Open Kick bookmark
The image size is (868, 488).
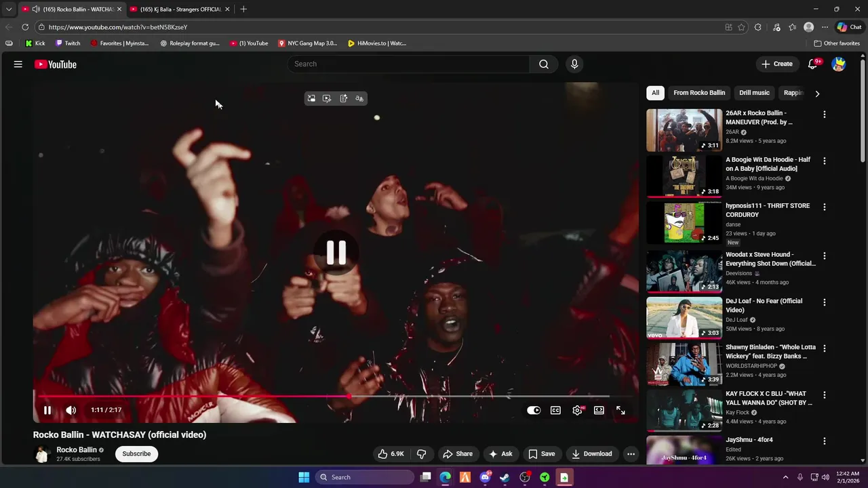pyautogui.click(x=35, y=43)
